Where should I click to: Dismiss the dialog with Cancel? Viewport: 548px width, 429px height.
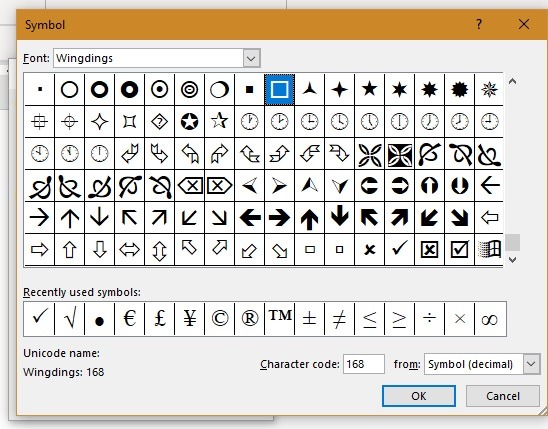coord(503,396)
